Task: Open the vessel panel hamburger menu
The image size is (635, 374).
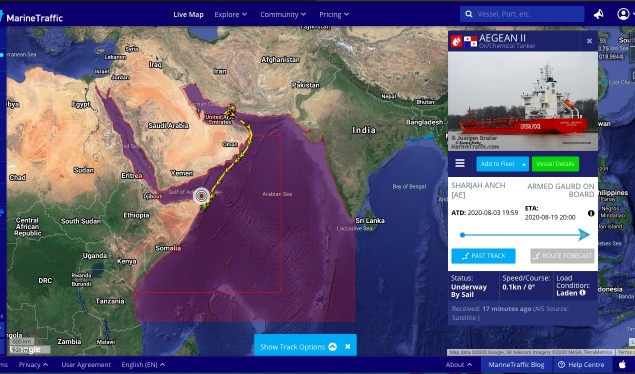Action: click(x=460, y=163)
